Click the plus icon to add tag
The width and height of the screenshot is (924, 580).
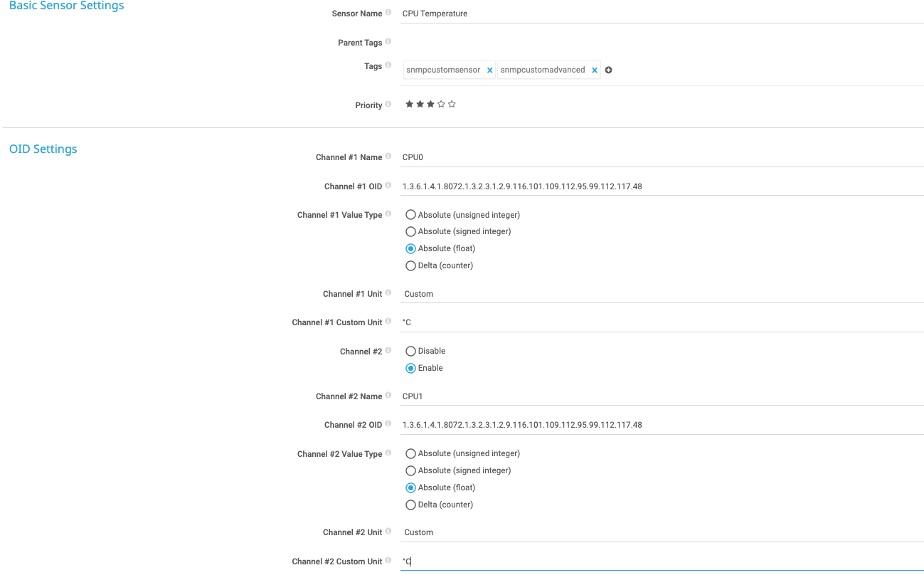point(609,70)
